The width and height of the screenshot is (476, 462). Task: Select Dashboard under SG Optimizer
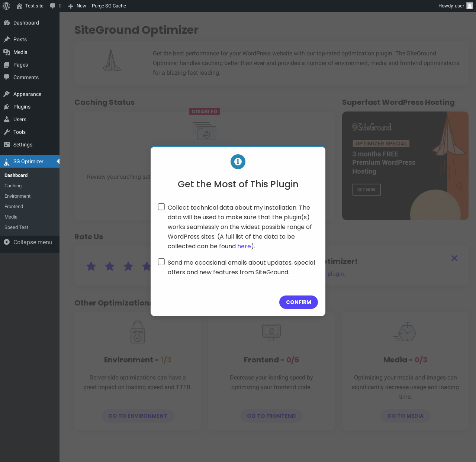[x=16, y=175]
